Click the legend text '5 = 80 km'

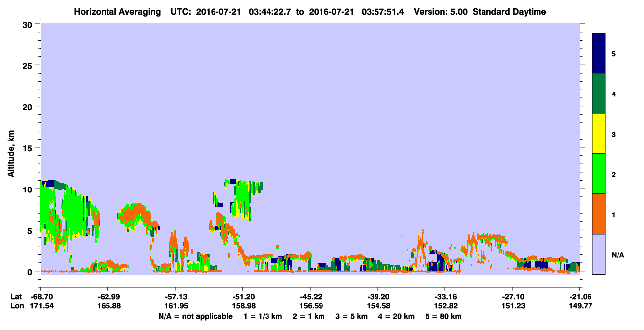coord(444,316)
